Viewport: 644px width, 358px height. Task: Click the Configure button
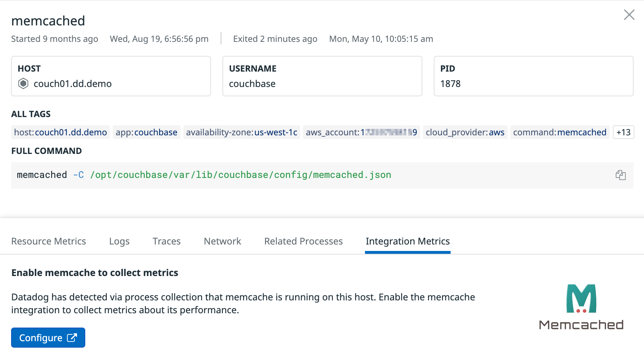pyautogui.click(x=48, y=337)
